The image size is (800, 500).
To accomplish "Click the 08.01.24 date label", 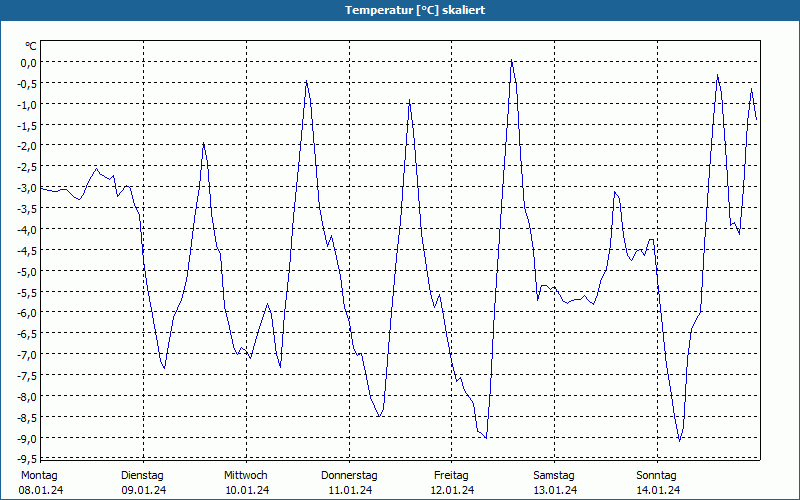I will pyautogui.click(x=41, y=490).
